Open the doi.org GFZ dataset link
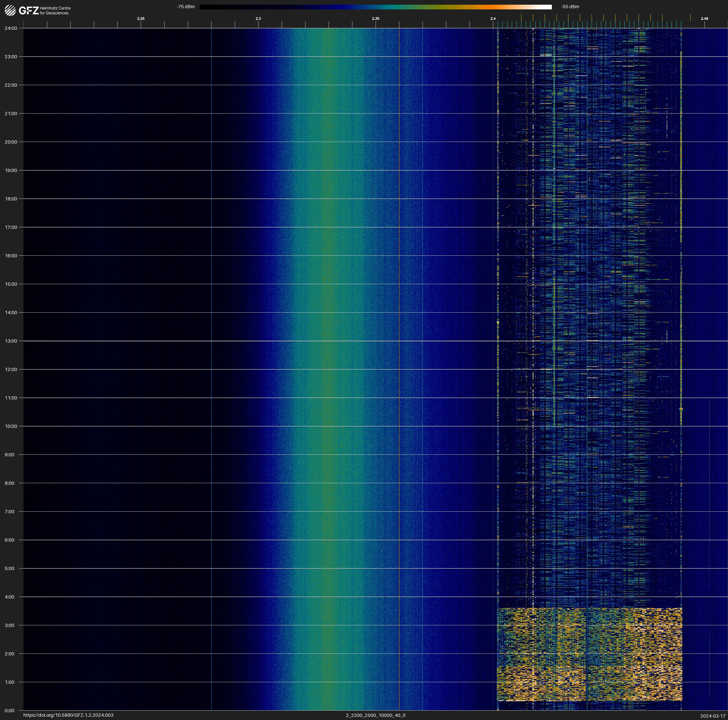The image size is (728, 720). coord(68,715)
